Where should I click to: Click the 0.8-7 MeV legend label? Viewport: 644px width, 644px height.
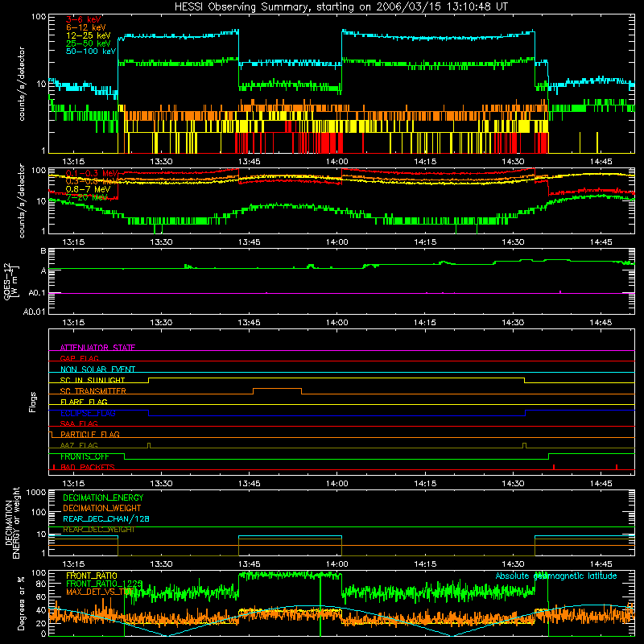tap(88, 189)
